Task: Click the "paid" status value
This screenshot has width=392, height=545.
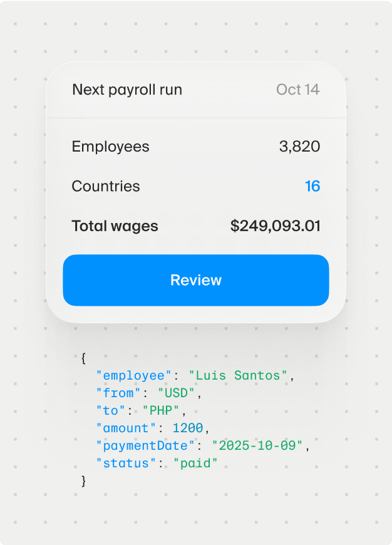Action: pyautogui.click(x=195, y=464)
